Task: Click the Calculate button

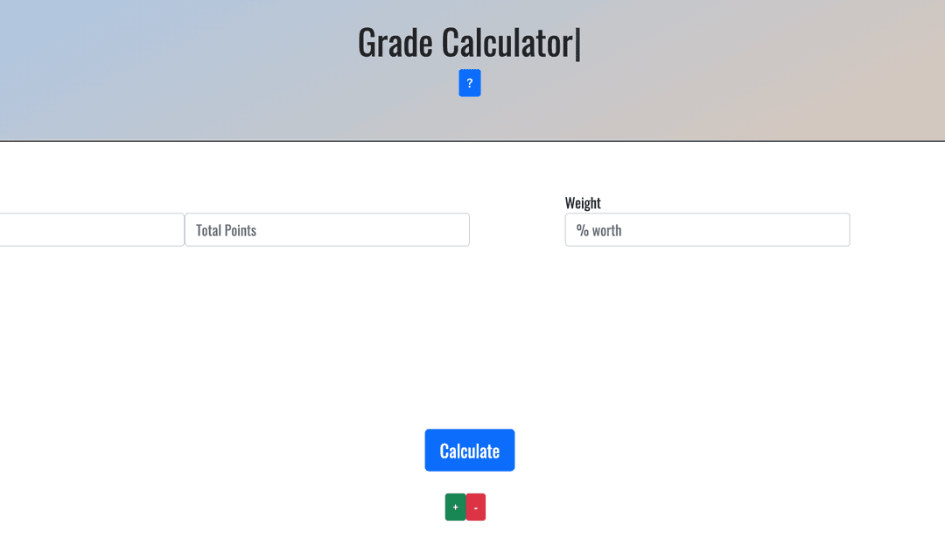Action: [470, 451]
